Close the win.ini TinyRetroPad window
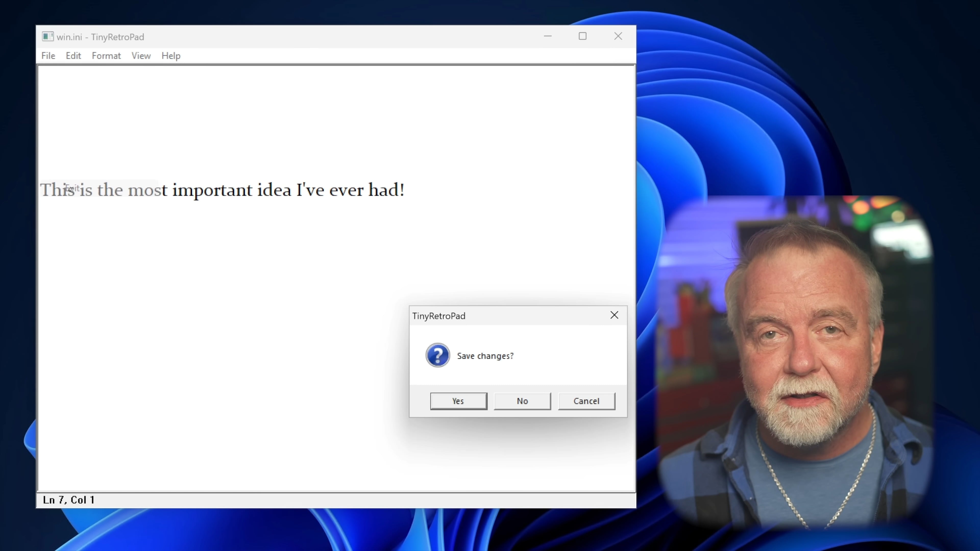 pyautogui.click(x=618, y=36)
